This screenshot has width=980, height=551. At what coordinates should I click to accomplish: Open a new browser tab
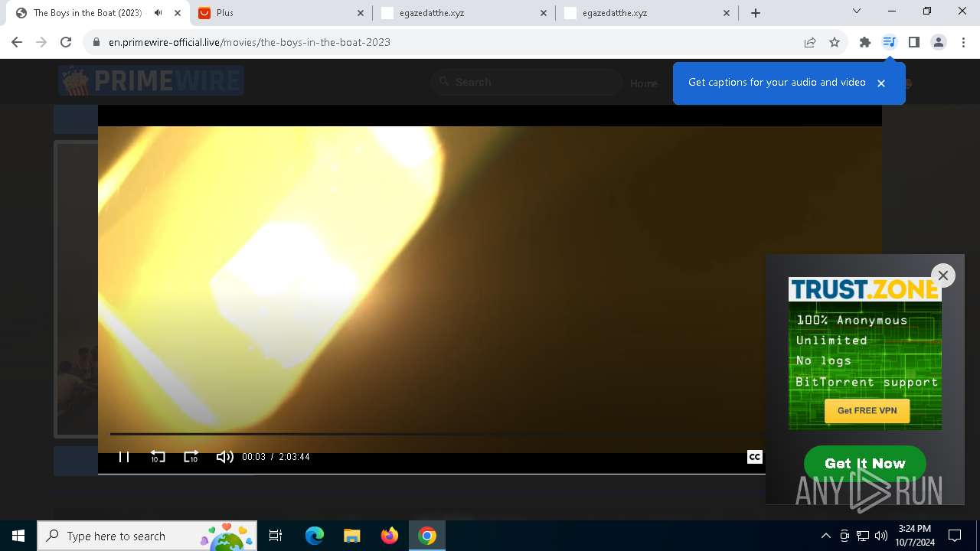tap(756, 13)
